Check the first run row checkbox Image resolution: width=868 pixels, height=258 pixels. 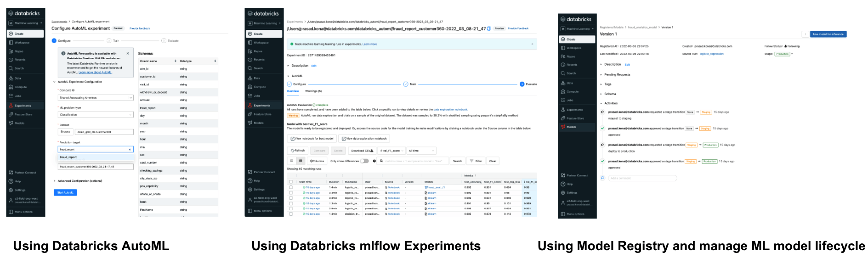click(291, 187)
